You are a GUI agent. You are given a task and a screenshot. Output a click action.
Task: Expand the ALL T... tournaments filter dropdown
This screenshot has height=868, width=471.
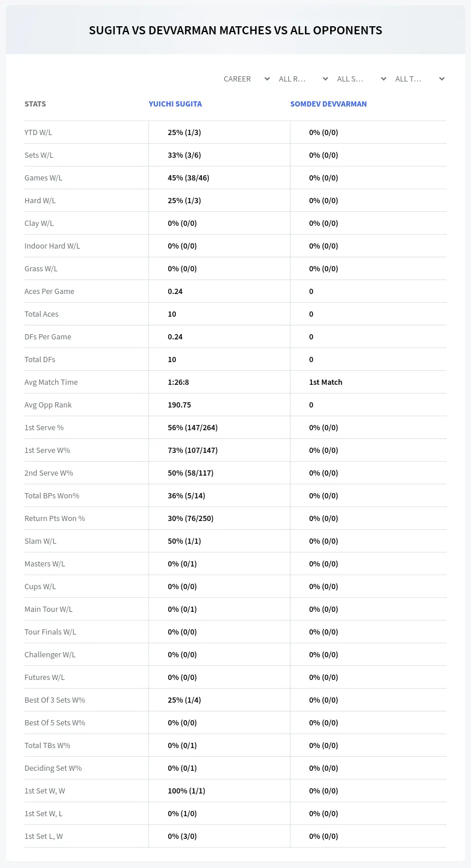click(419, 79)
